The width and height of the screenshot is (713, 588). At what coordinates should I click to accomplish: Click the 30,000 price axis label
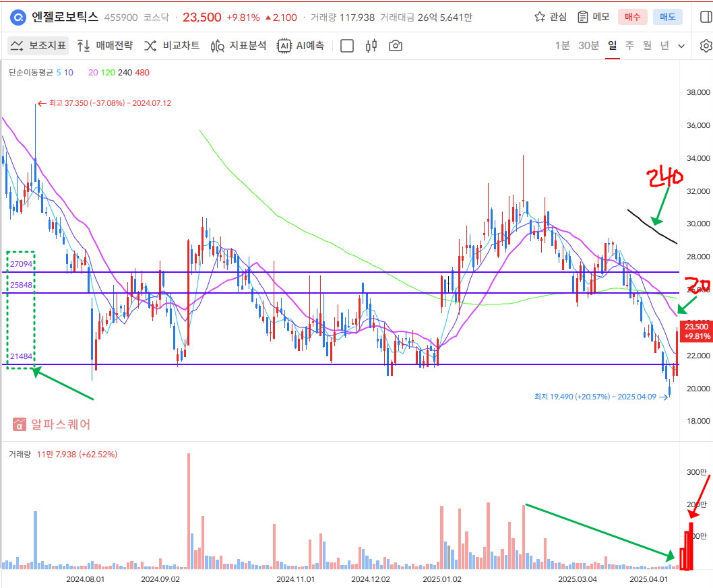click(x=698, y=224)
